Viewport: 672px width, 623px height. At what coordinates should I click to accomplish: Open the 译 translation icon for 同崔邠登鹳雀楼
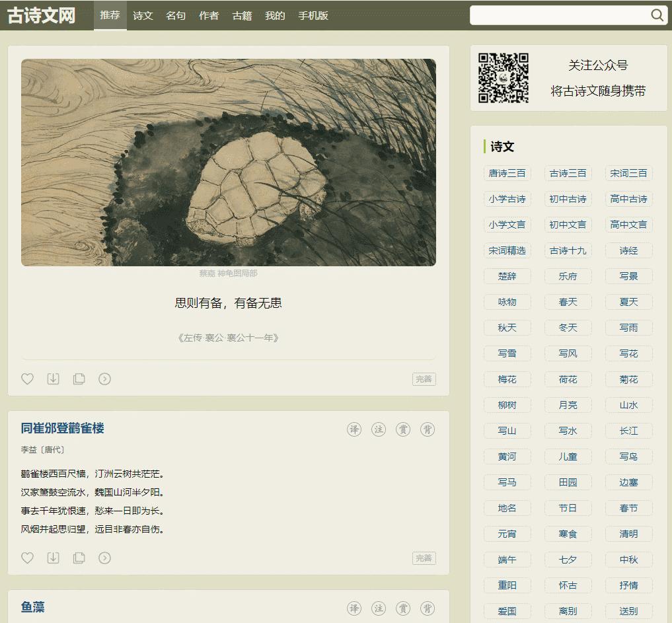[x=355, y=429]
